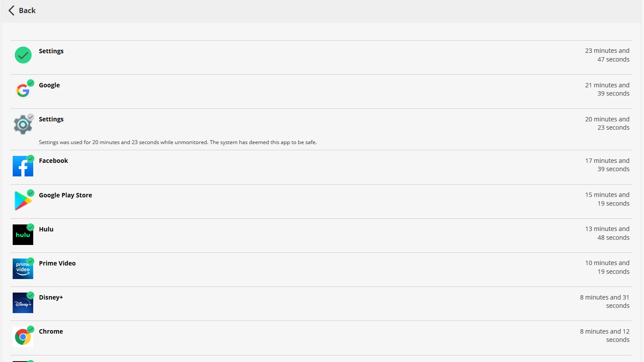The width and height of the screenshot is (644, 362).
Task: Click the 23 minutes and 47 seconds duration
Action: tap(607, 55)
